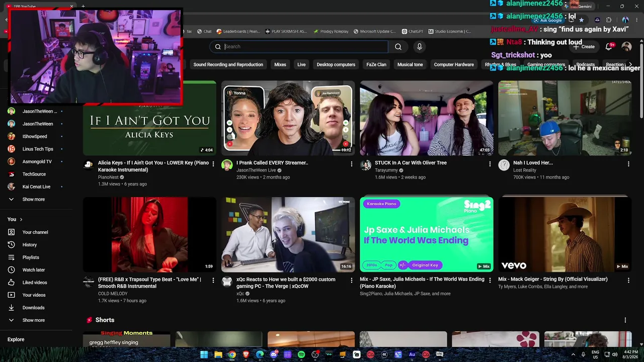
Task: Open the Microsoft Update bookmark
Action: point(374,32)
